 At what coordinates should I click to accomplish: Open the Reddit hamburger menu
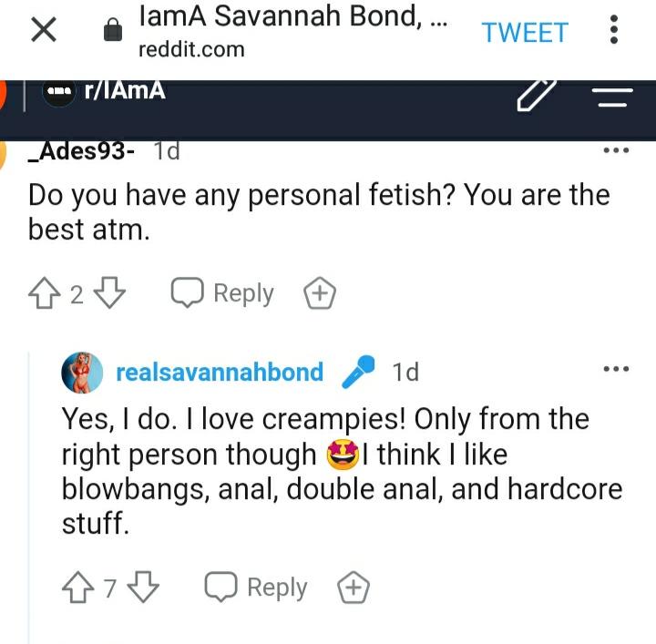[613, 95]
